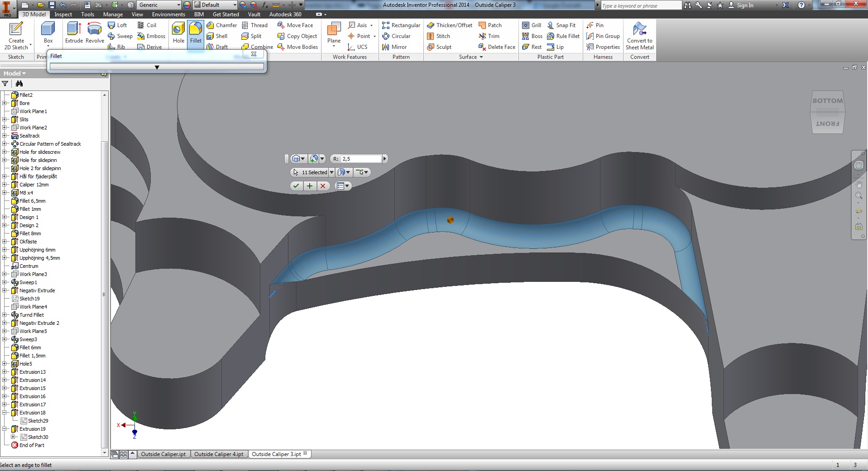Open the browser filter icon
Screen dimensions: 868x471
(x=5, y=84)
